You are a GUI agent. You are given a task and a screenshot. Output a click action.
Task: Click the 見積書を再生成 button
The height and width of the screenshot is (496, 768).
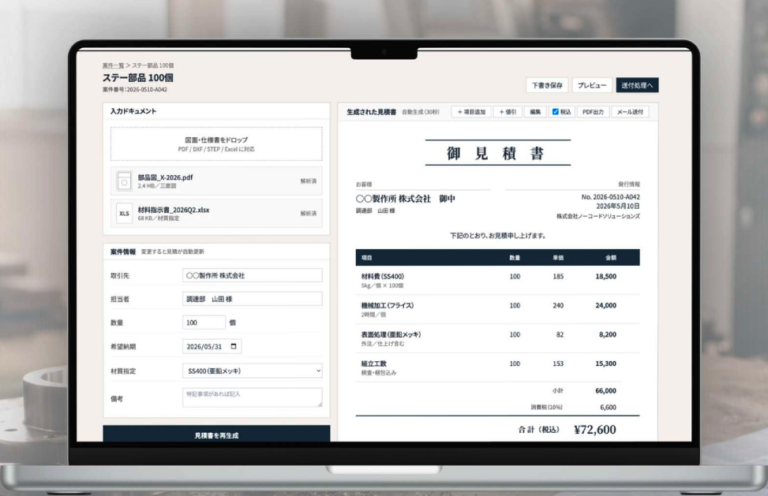tap(216, 434)
